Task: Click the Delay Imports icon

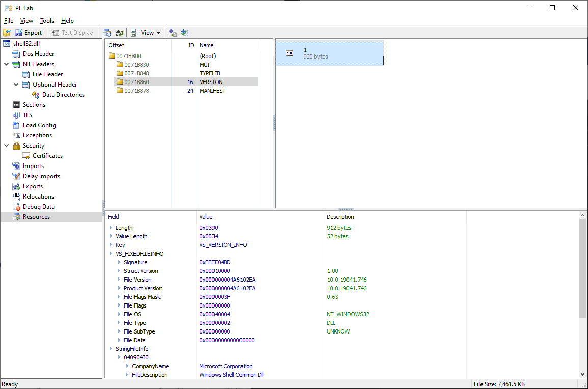Action: [16, 176]
